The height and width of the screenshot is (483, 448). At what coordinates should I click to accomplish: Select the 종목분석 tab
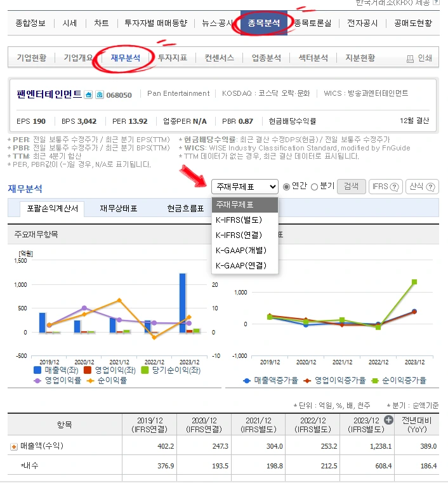[x=264, y=23]
